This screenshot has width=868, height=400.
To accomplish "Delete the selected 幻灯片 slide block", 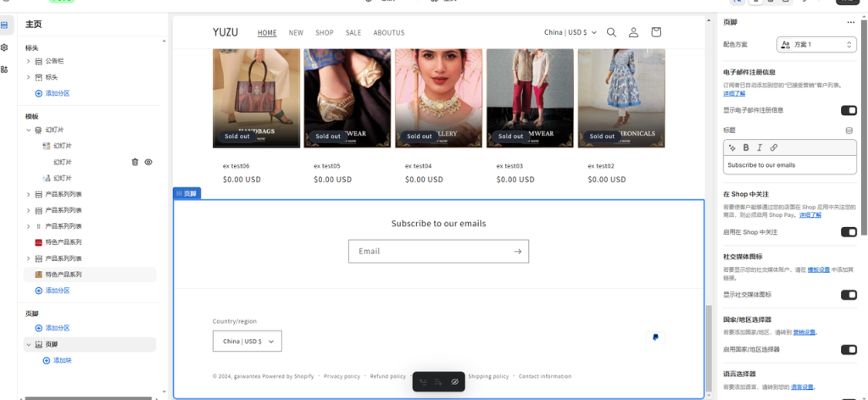I will pyautogui.click(x=135, y=162).
